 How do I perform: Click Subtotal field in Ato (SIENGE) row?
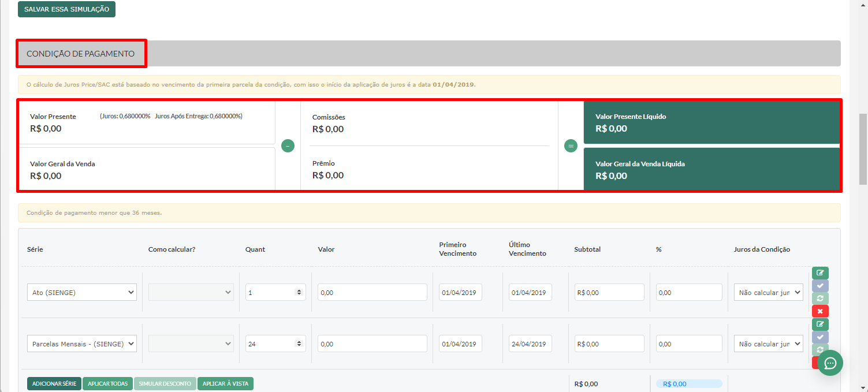click(609, 292)
